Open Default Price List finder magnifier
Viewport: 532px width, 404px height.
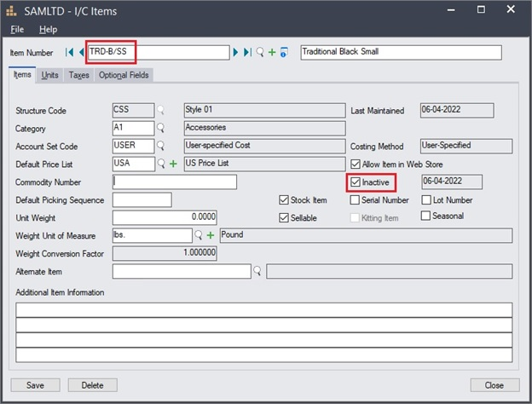tap(161, 164)
